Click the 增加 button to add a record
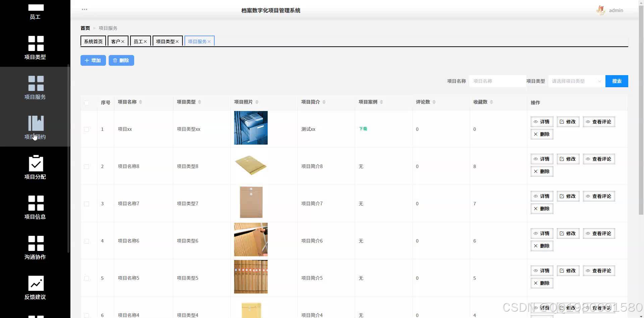The width and height of the screenshot is (644, 318). [x=93, y=60]
